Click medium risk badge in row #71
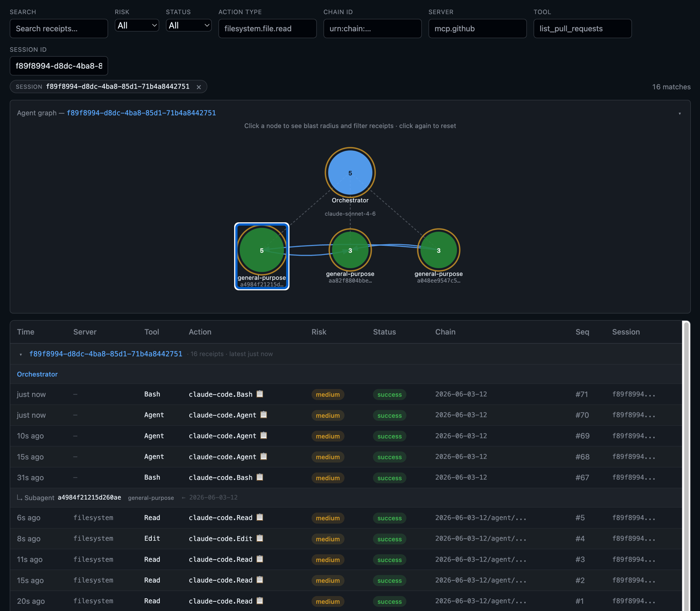Screen dimensions: 700x611 328,394
